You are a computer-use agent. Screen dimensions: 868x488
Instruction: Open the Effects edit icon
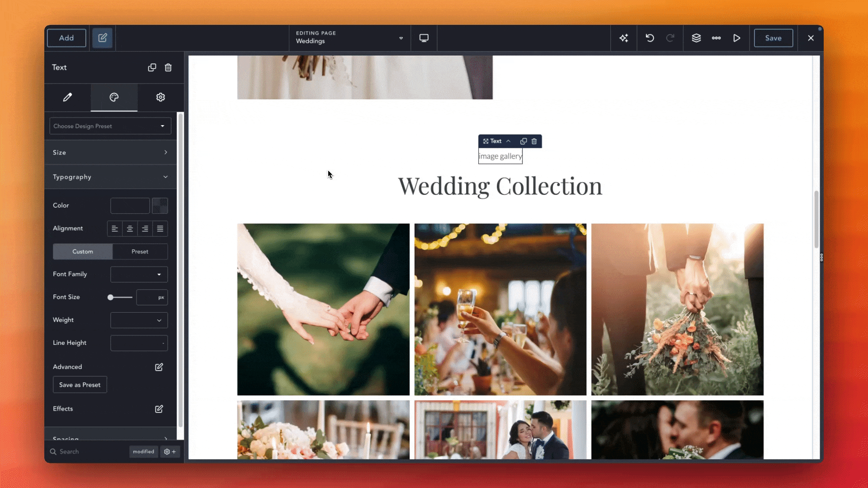point(159,409)
